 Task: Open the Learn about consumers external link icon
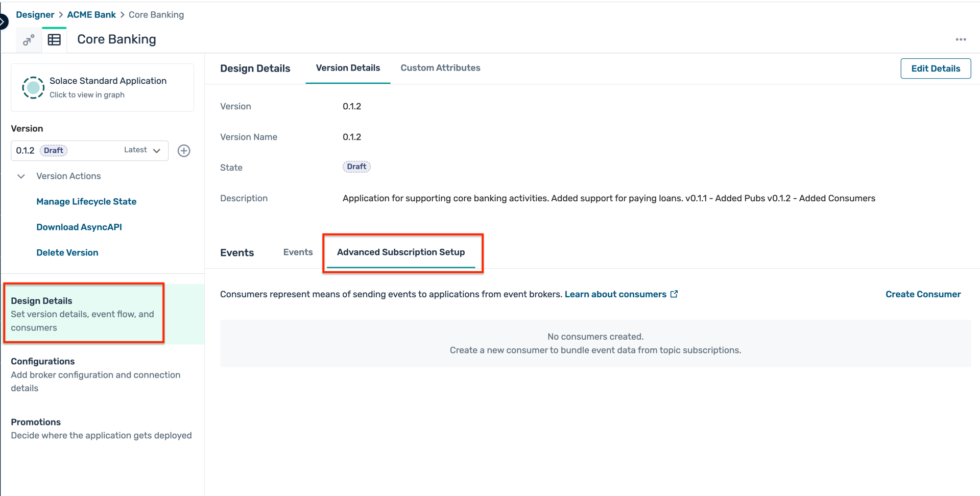coord(674,294)
